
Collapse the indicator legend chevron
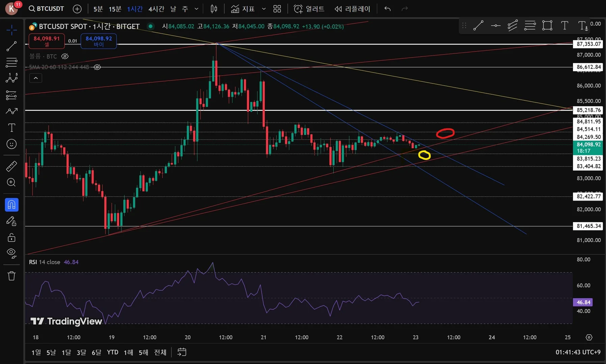tap(36, 78)
